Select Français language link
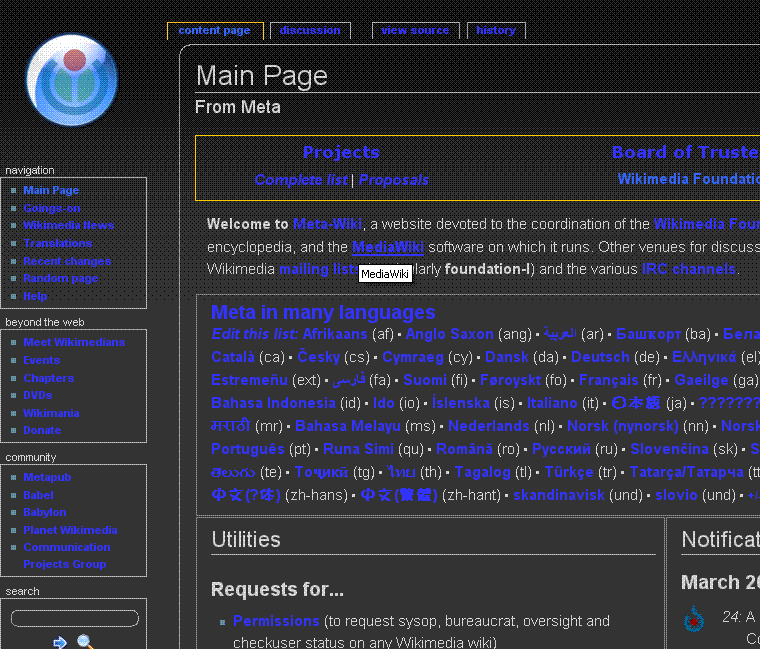Image resolution: width=760 pixels, height=649 pixels. tap(608, 380)
